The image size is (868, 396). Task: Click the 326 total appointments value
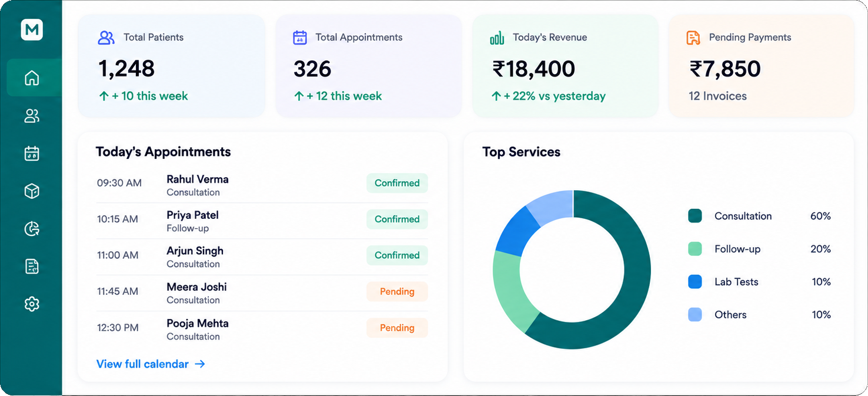312,69
